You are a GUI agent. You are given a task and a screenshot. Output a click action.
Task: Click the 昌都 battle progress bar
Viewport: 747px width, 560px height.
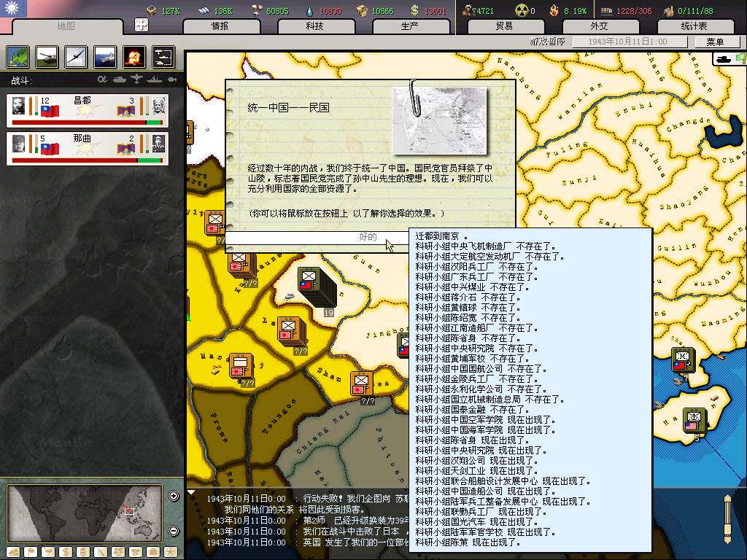88,122
